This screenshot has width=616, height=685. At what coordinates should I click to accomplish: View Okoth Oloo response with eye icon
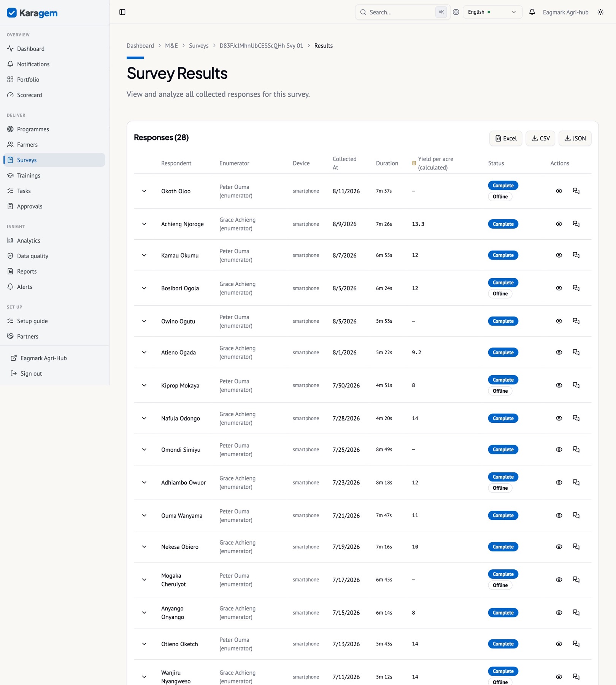pos(559,191)
